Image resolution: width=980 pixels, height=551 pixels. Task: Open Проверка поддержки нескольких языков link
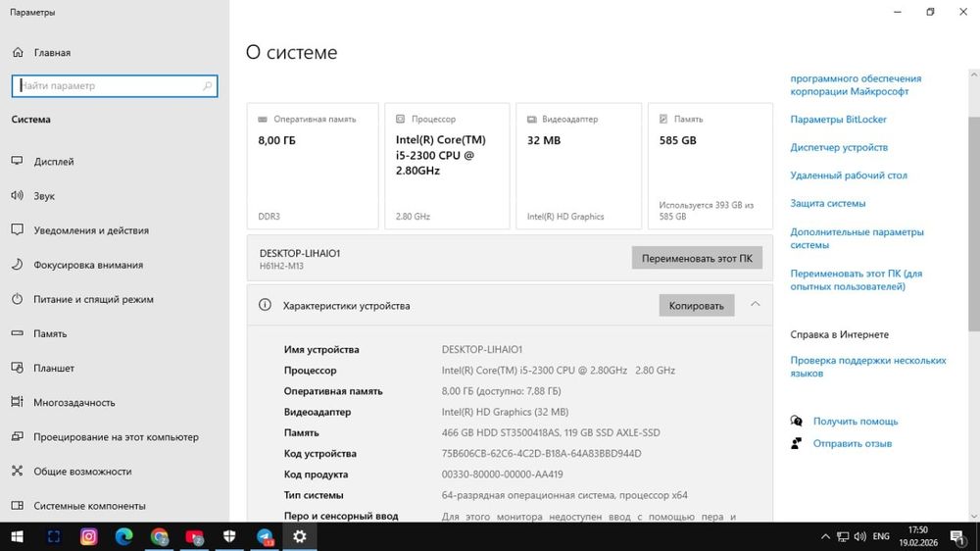coord(868,367)
